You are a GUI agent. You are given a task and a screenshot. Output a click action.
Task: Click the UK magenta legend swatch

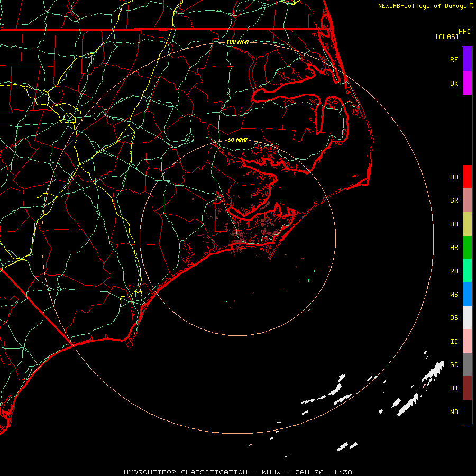click(x=467, y=83)
